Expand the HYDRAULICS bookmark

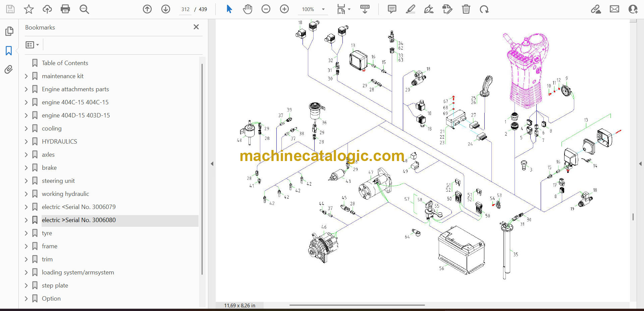click(x=26, y=142)
